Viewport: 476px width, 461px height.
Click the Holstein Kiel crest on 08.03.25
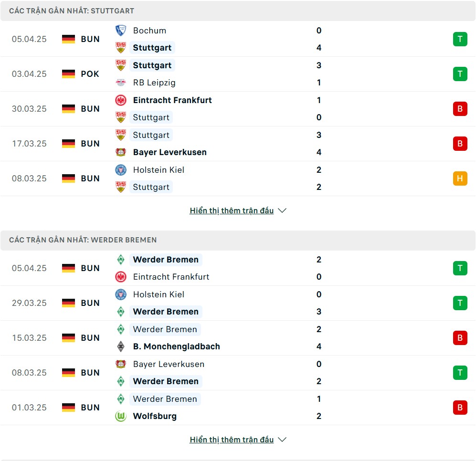click(121, 169)
